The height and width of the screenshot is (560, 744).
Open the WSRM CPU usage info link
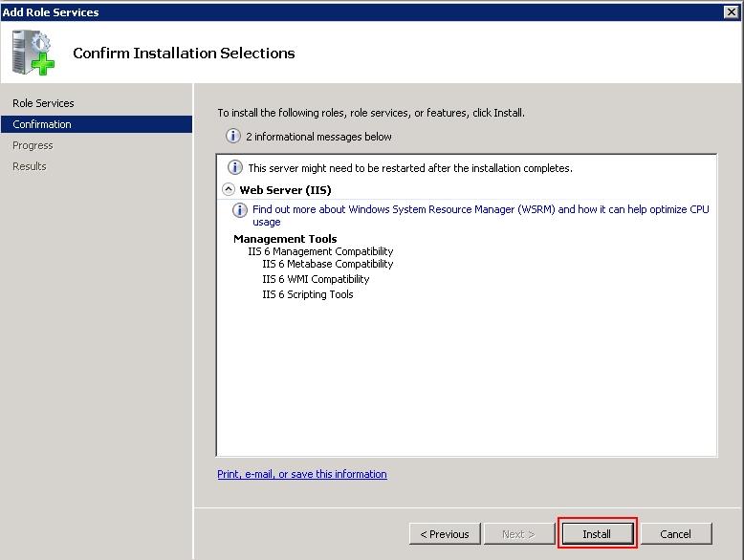(x=480, y=215)
